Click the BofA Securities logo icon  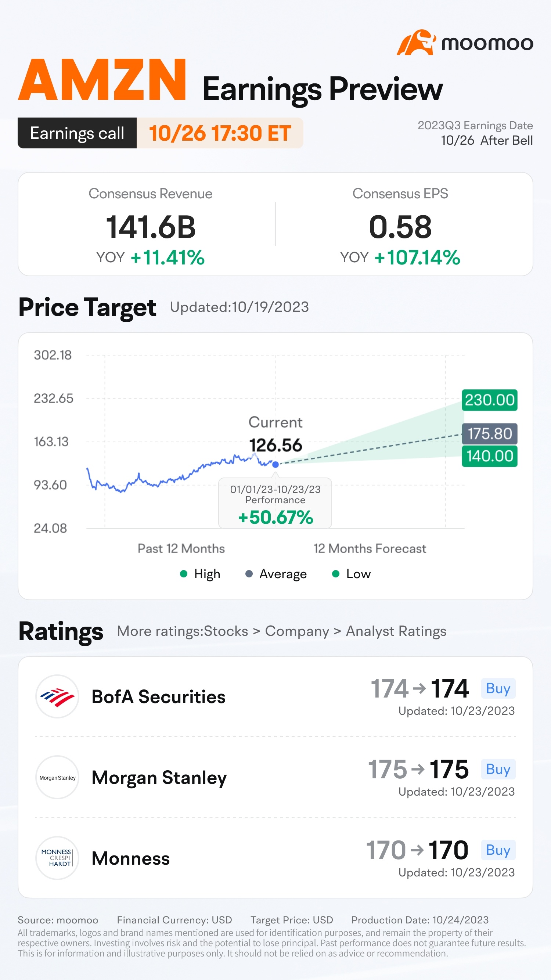click(x=57, y=696)
